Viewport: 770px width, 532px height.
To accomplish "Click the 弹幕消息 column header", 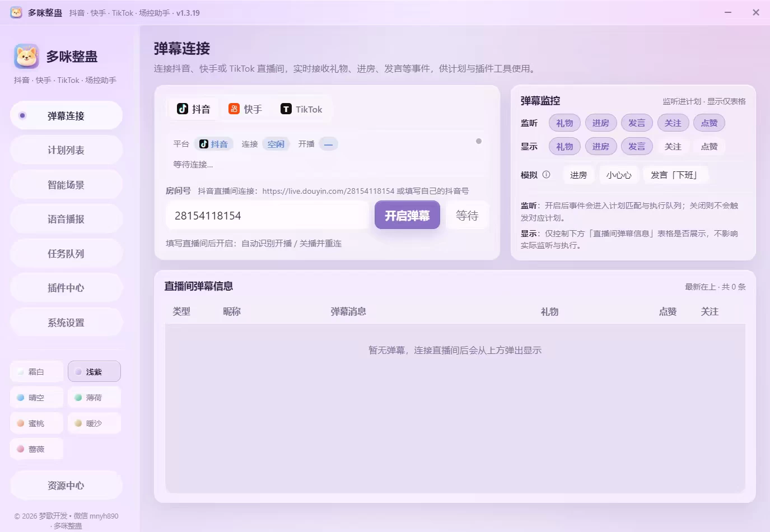I will click(348, 311).
